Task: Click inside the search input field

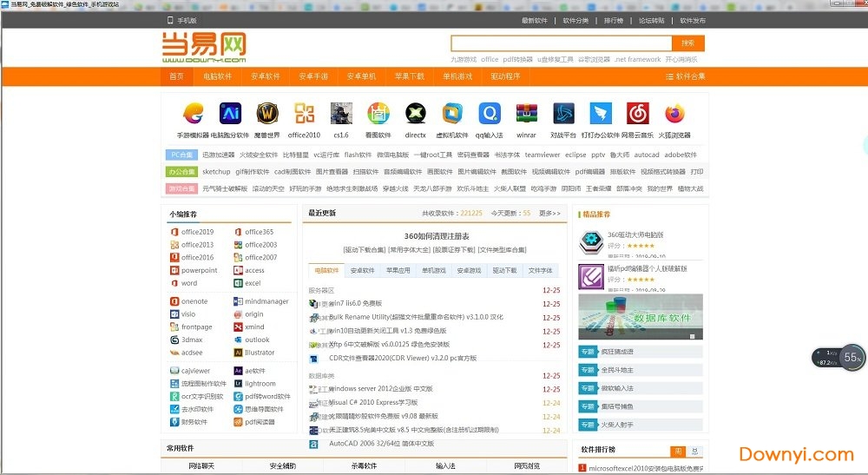Action: point(561,43)
